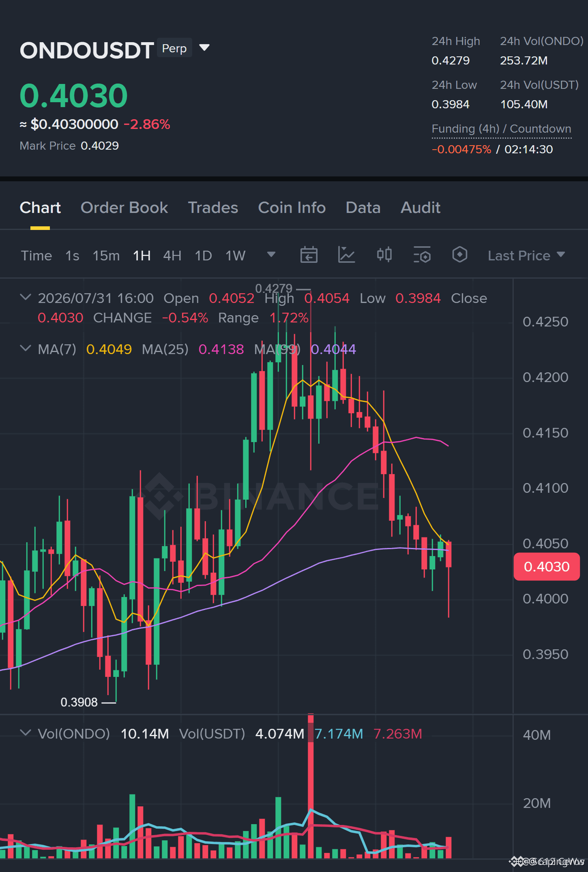This screenshot has width=588, height=872.
Task: Open the calendar go-to-date icon
Action: 309,255
